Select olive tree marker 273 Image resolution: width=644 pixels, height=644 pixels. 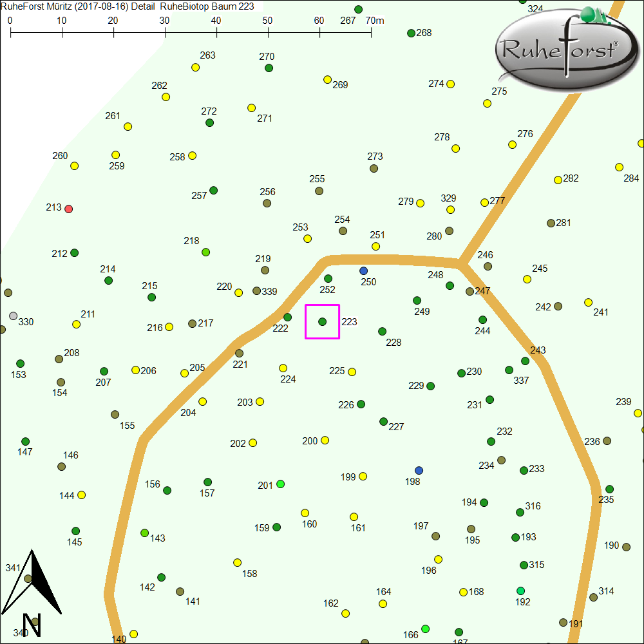click(x=374, y=168)
